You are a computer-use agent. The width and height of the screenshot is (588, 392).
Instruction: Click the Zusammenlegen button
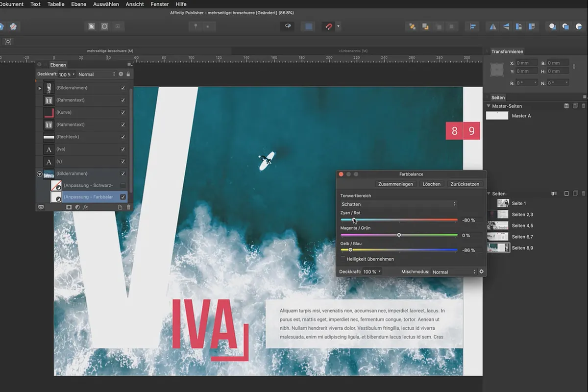(x=395, y=184)
